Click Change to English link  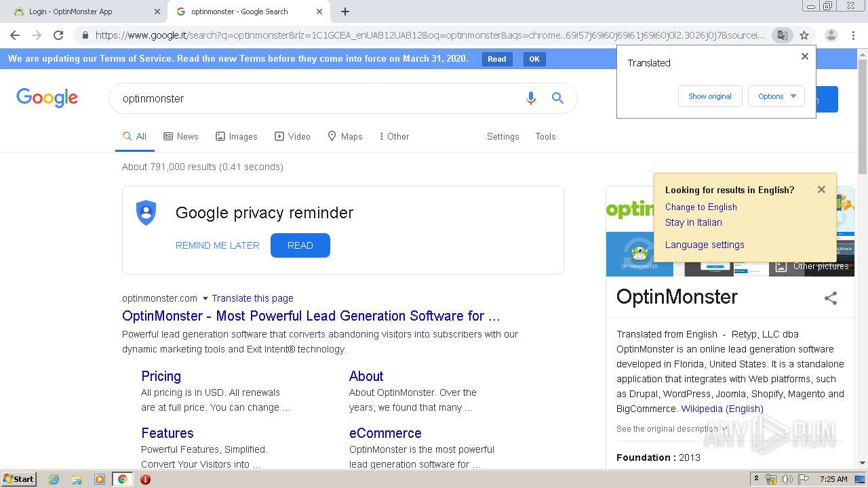click(701, 207)
